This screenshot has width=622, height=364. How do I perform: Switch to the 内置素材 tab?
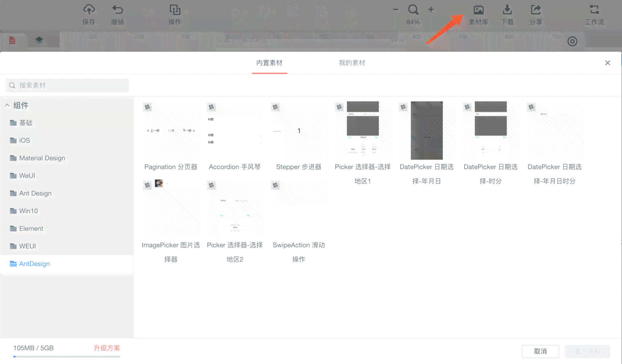point(270,63)
